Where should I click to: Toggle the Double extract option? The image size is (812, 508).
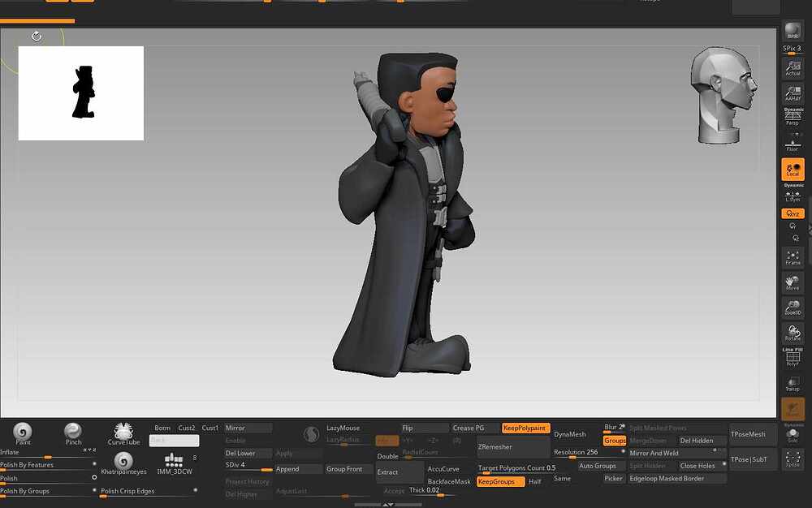387,456
